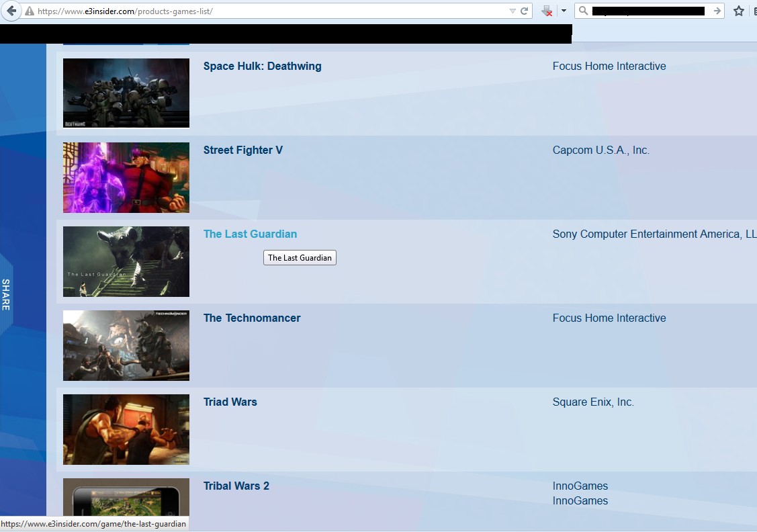Open the site security warning triangle icon
This screenshot has height=532, width=757.
pos(30,11)
